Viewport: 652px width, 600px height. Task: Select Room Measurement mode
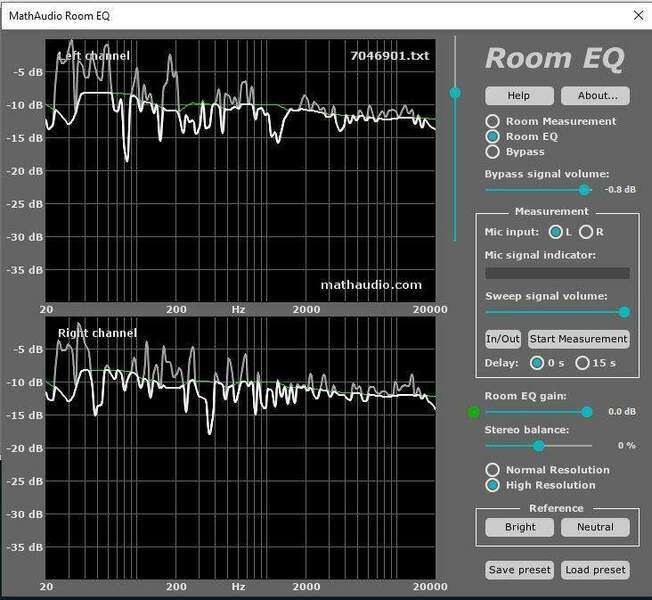[492, 122]
